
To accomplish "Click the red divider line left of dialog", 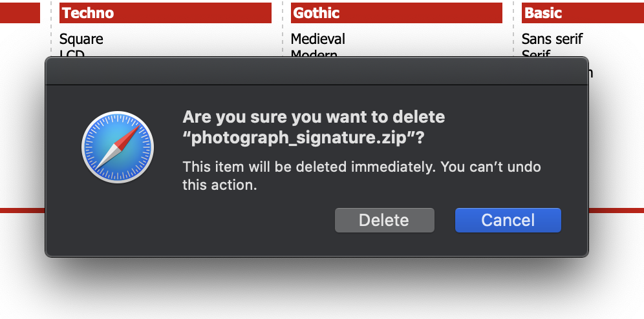I will (x=22, y=211).
